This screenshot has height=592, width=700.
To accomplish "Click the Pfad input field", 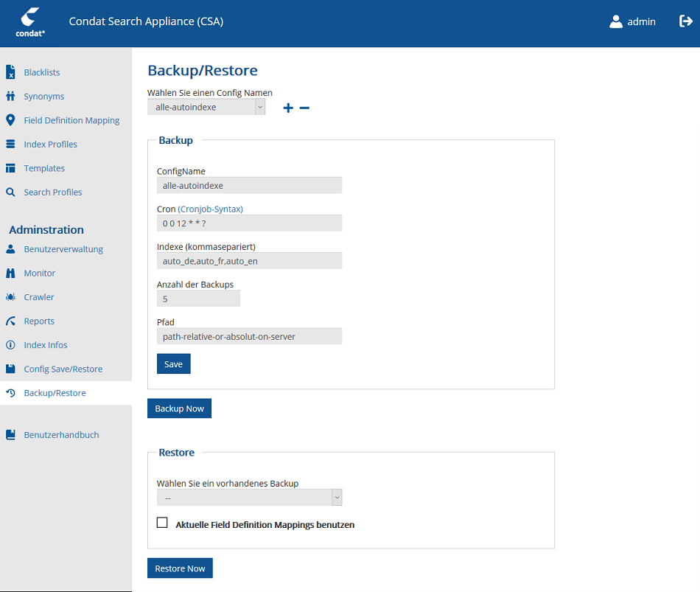I will pyautogui.click(x=249, y=336).
